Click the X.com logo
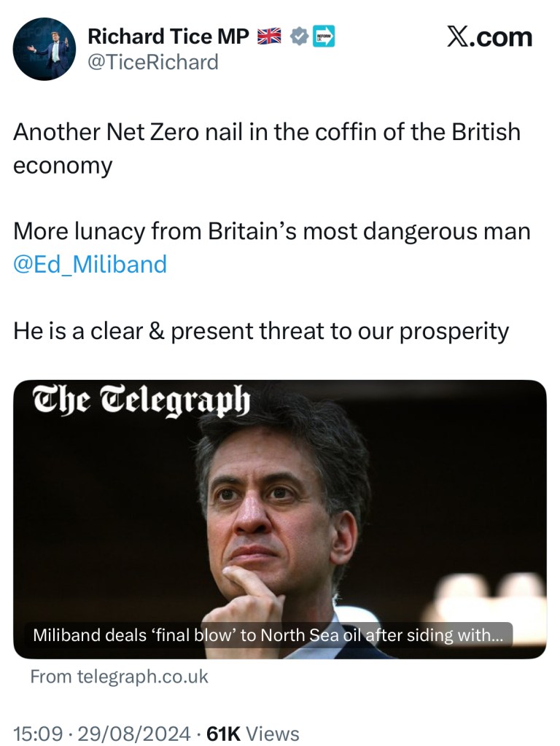 coord(489,37)
